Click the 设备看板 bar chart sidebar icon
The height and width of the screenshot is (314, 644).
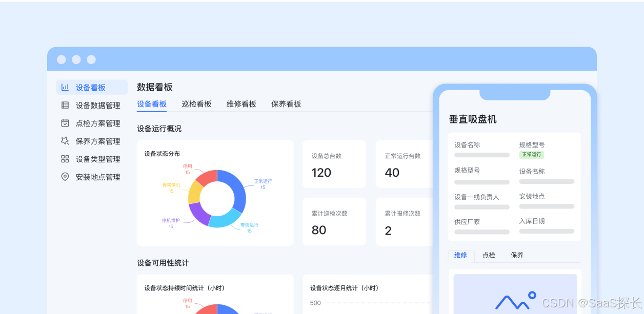[65, 87]
